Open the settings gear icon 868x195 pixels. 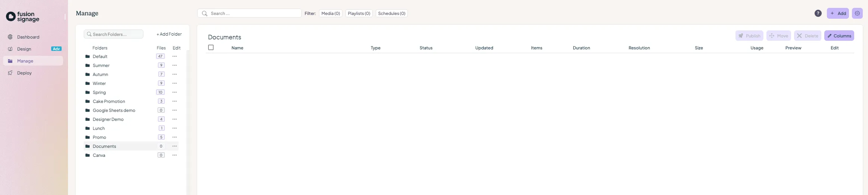[857, 13]
